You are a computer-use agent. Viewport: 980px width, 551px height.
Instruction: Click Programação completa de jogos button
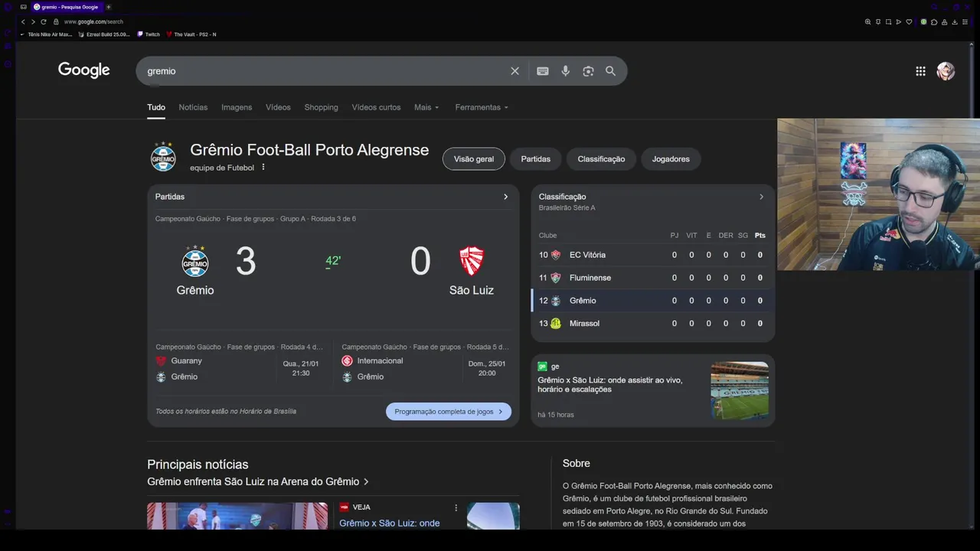point(449,412)
